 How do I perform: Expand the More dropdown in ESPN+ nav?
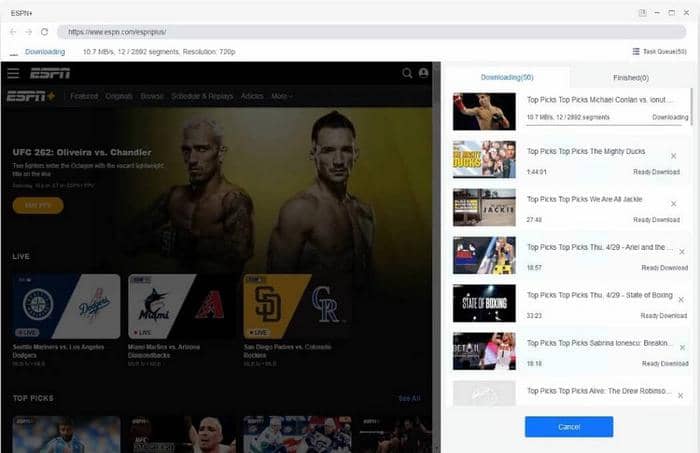pyautogui.click(x=282, y=96)
